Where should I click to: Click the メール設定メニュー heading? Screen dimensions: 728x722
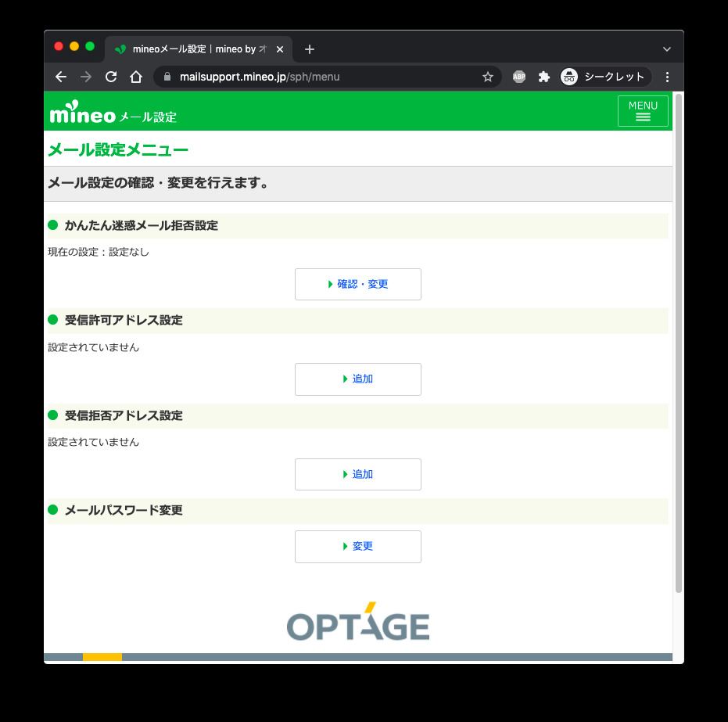point(118,150)
